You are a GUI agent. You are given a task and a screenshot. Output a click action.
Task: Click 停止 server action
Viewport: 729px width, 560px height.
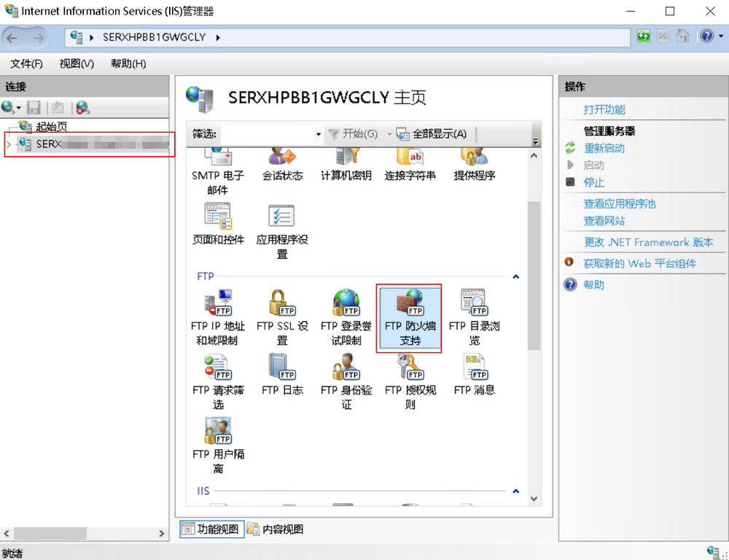coord(594,182)
